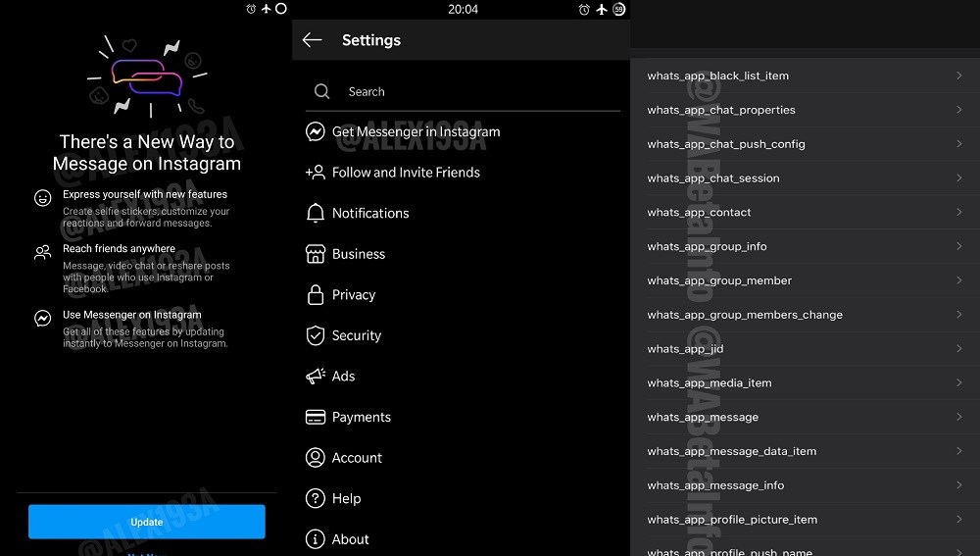Screen dimensions: 980x556
Task: Click the blue Update button
Action: pos(147,522)
